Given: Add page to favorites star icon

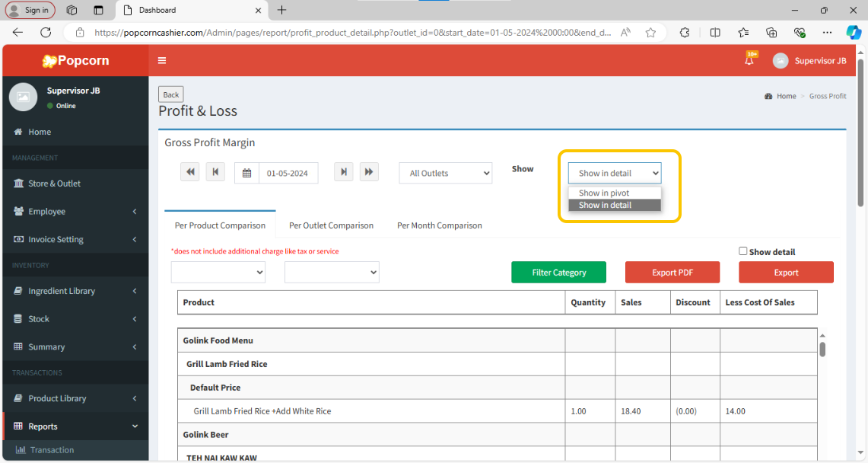Looking at the screenshot, I should 650,33.
